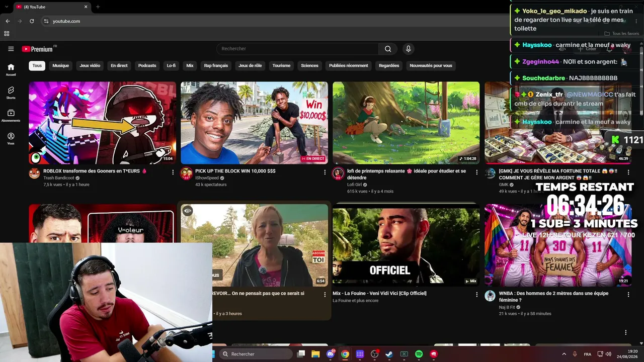Screen dimensions: 644x362
Task: Open the Naj B Fit channel avatar
Action: [x=490, y=296]
